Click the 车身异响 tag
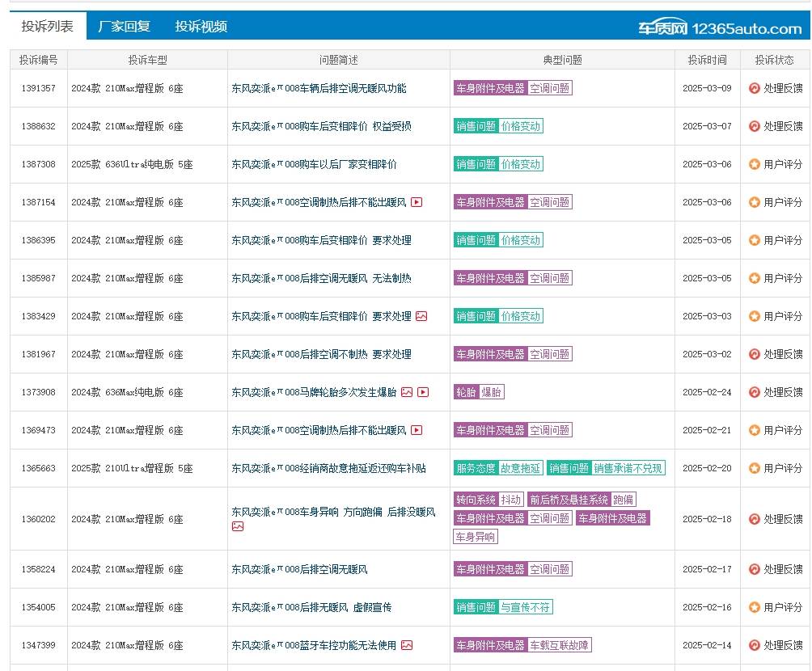 475,537
